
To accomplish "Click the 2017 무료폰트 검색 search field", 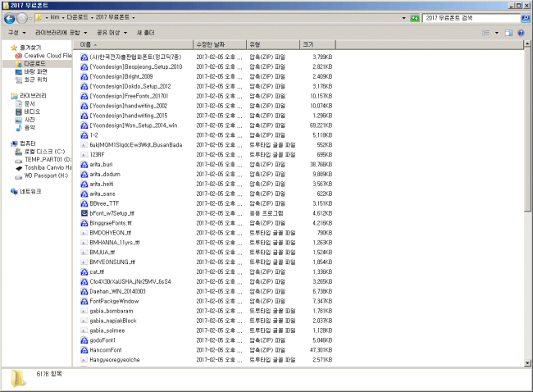I will (x=471, y=18).
